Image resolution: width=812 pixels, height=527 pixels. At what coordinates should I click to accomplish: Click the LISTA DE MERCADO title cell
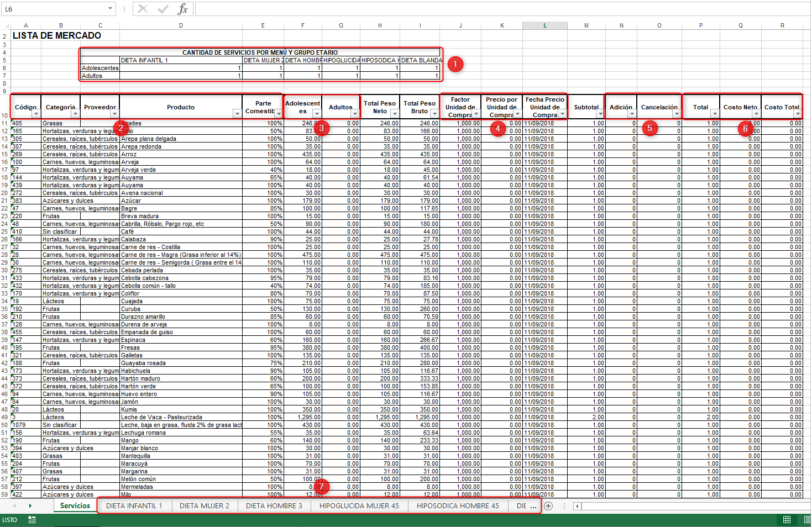point(57,35)
